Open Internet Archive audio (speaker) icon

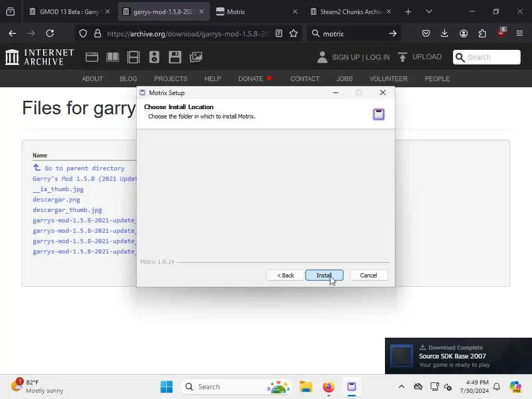coord(154,57)
